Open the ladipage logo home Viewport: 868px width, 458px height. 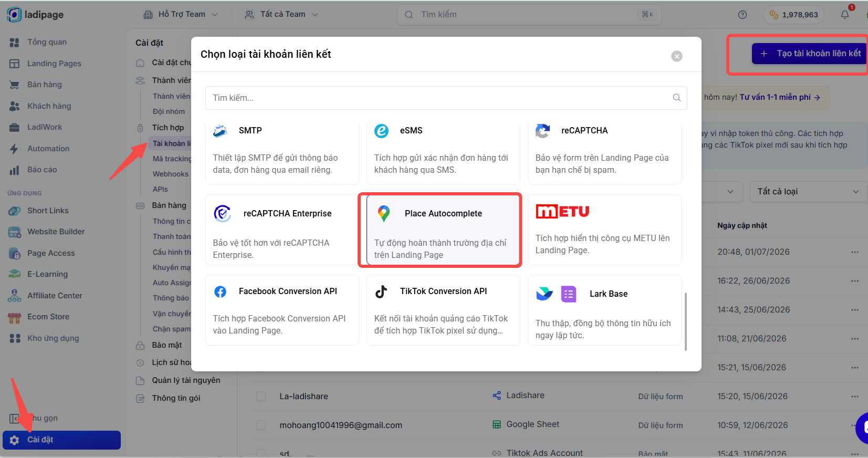tap(35, 15)
